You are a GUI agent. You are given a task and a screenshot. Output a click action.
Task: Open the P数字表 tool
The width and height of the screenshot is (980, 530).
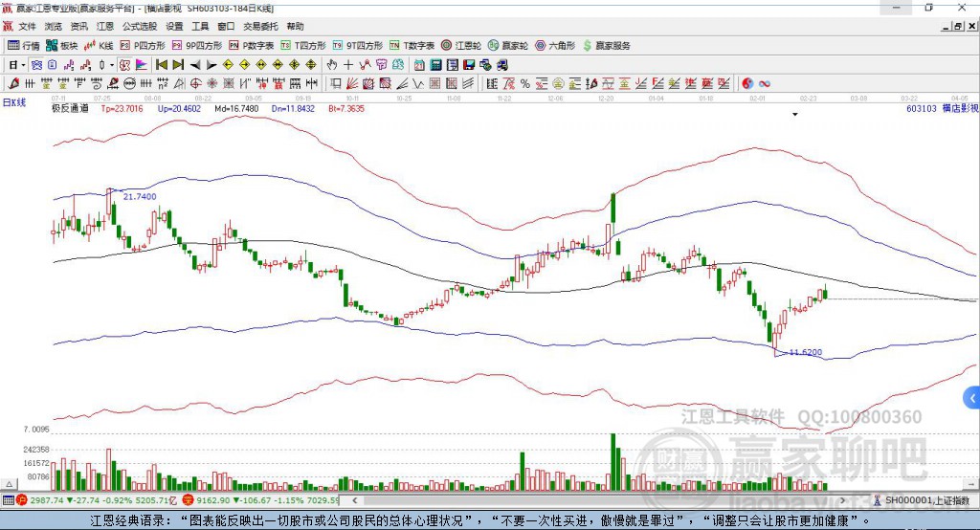point(252,46)
